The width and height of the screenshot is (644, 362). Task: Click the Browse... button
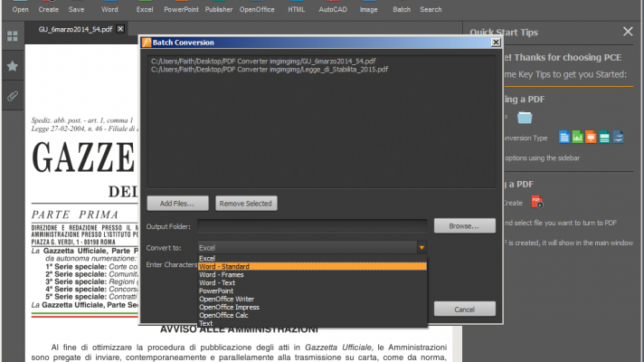click(x=465, y=226)
